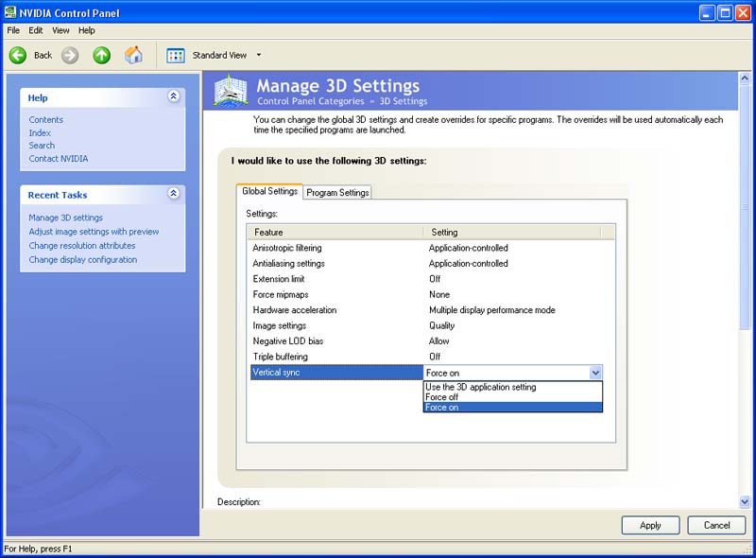Open the File menu
756x558 pixels.
point(13,30)
